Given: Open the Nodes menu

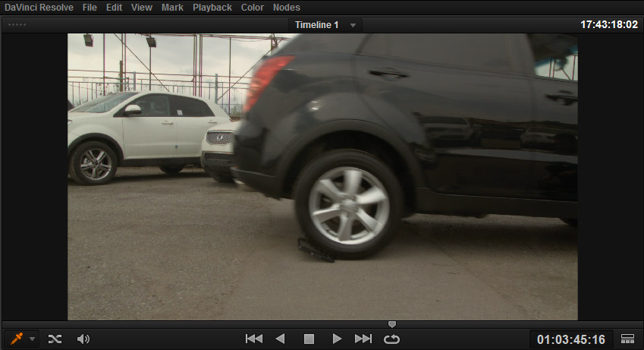Looking at the screenshot, I should point(286,8).
